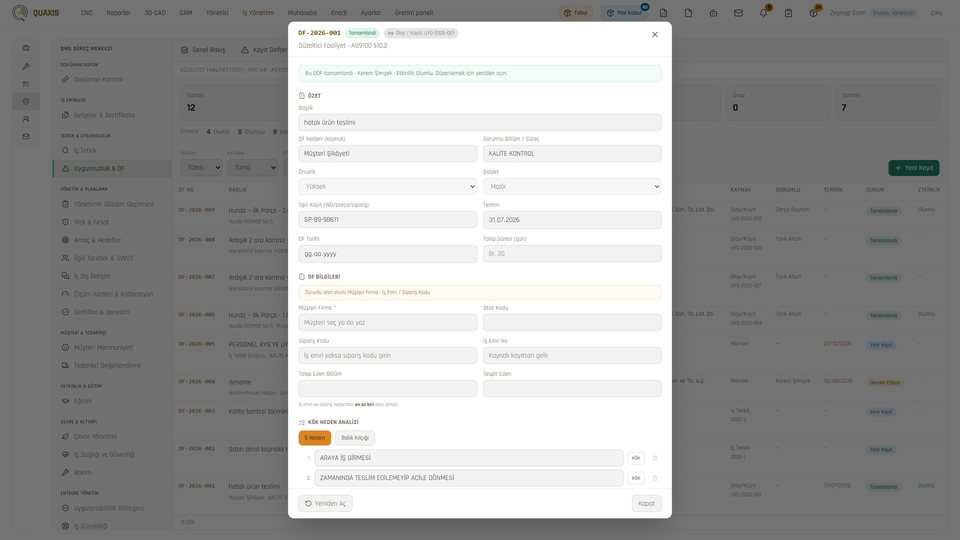This screenshot has height=540, width=960.
Task: Open the mail envelope icon in top bar
Action: click(738, 13)
